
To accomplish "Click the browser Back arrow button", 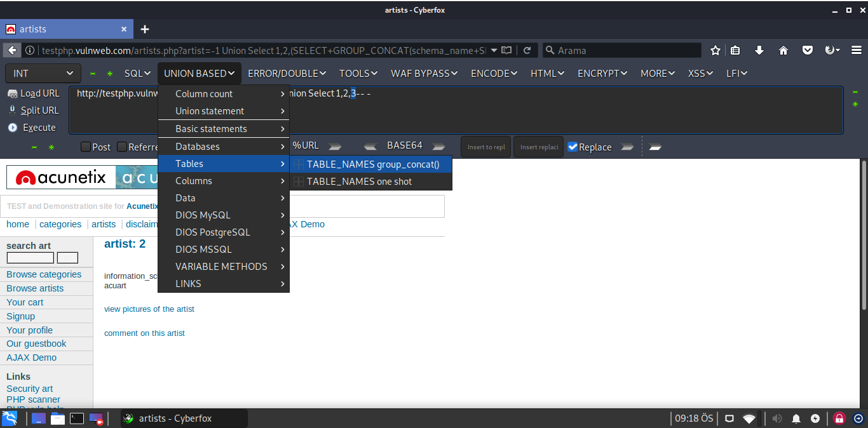I will pyautogui.click(x=11, y=50).
